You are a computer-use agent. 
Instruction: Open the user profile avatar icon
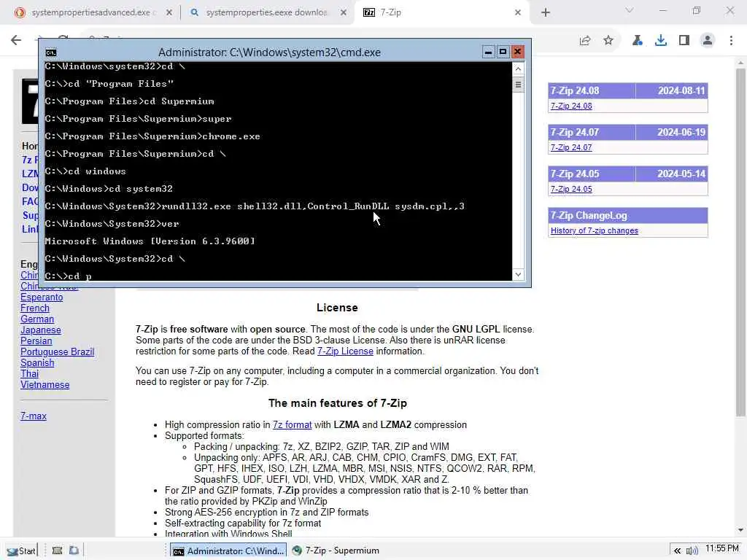click(708, 41)
